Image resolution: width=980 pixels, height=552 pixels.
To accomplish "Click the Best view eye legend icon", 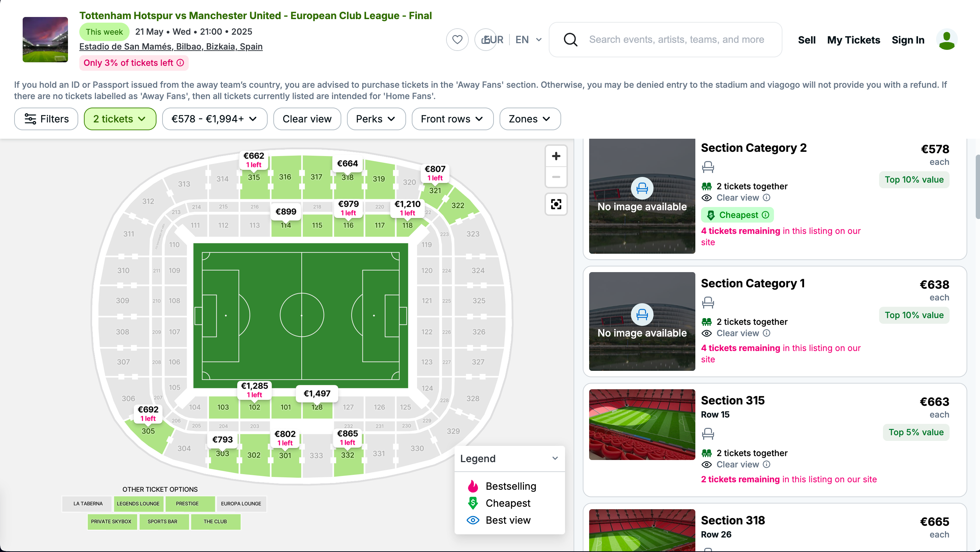I will [x=473, y=521].
